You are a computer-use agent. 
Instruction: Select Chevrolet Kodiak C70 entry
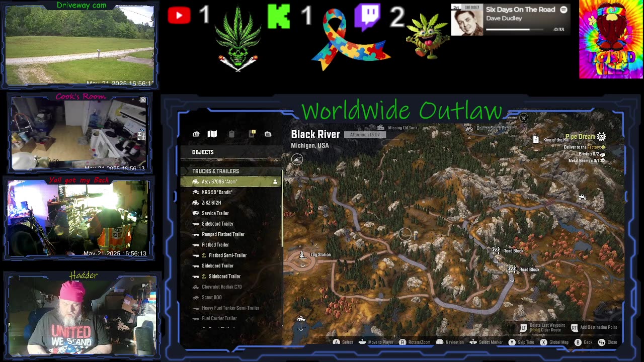click(x=230, y=287)
